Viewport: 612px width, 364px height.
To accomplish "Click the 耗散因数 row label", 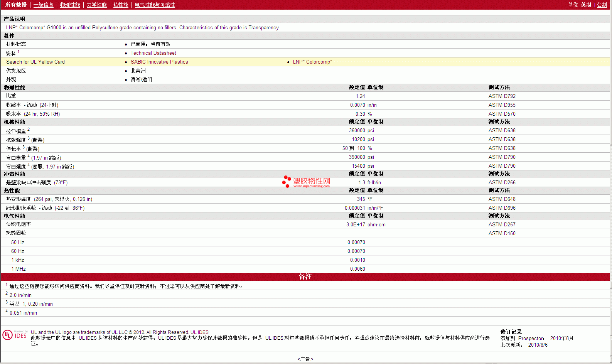I will coord(16,233).
